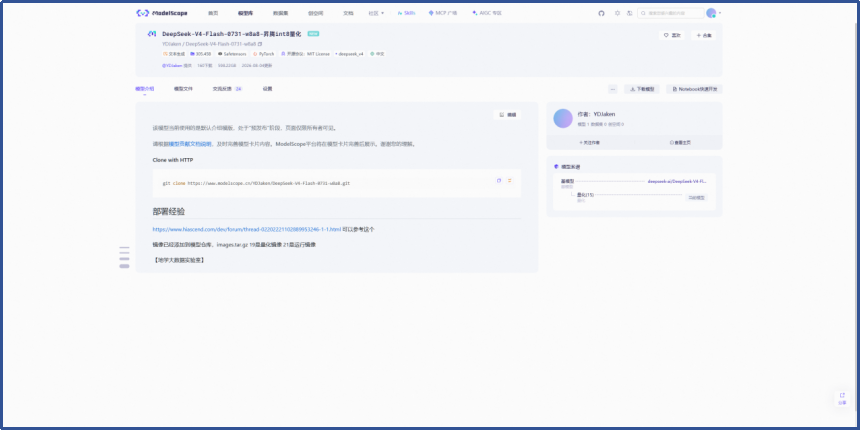Open the @YDJaken provider link
Image resolution: width=861 pixels, height=430 pixels.
tap(172, 65)
